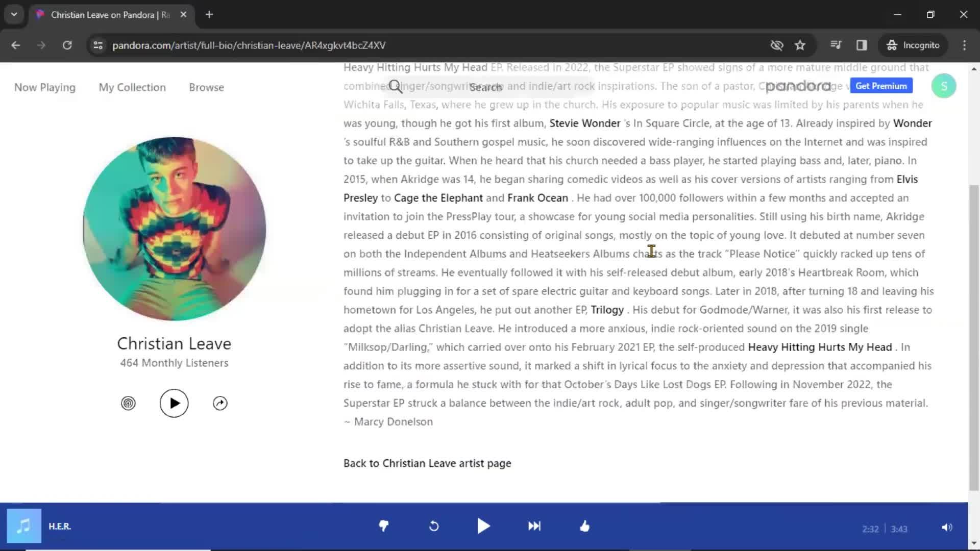
Task: Click 'Back to Christian Leave artist page' link
Action: (x=427, y=462)
